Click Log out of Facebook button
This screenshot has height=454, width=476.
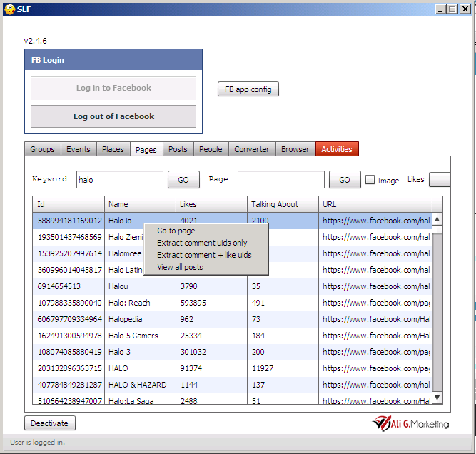113,116
